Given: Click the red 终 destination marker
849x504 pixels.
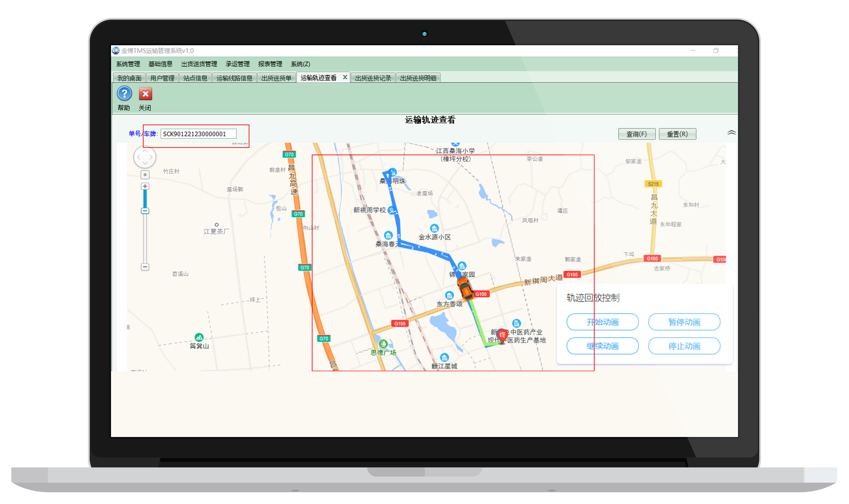Looking at the screenshot, I should [502, 334].
